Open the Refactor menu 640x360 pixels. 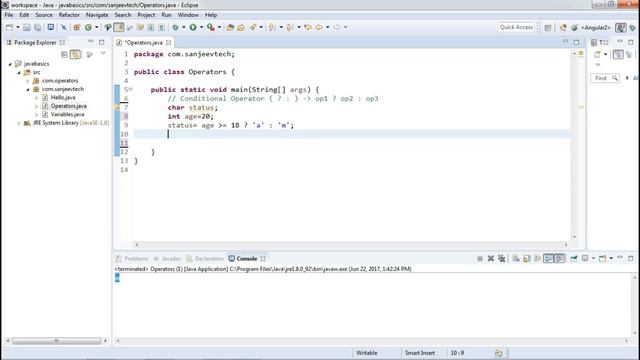(x=69, y=15)
